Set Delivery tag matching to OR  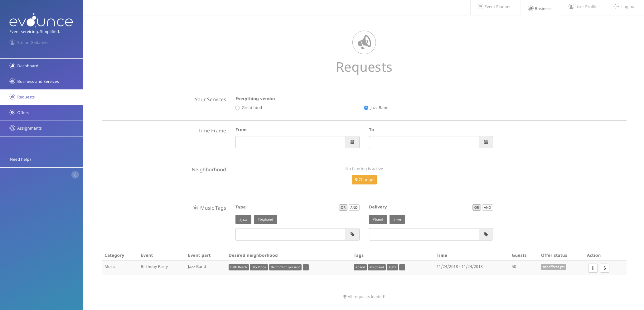[477, 207]
